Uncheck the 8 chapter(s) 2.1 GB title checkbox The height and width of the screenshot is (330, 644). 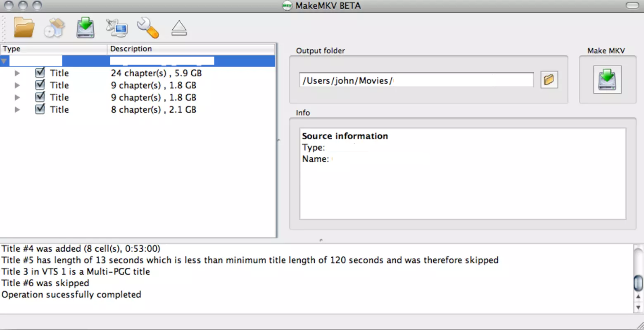[x=40, y=109]
